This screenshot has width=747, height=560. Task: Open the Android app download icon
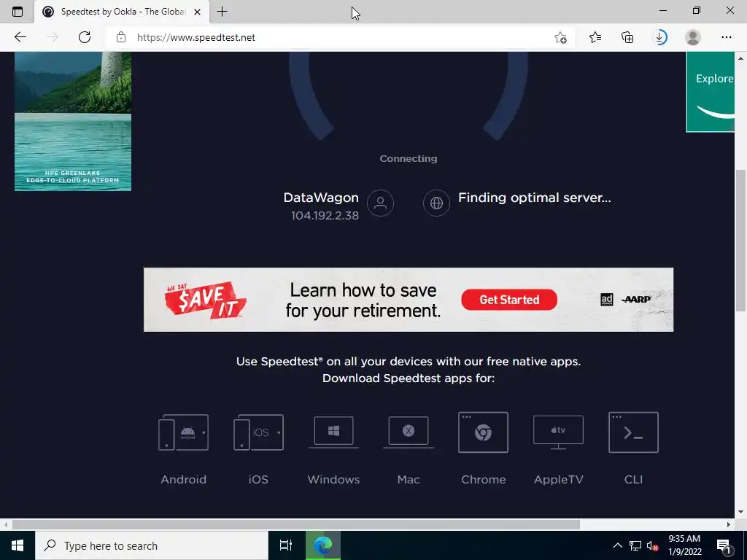tap(183, 432)
